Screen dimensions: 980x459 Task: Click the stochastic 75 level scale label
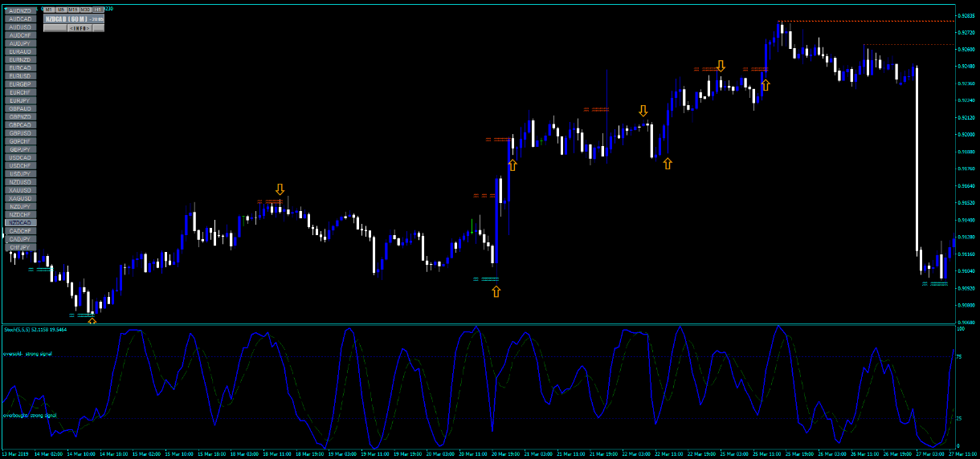[x=959, y=357]
